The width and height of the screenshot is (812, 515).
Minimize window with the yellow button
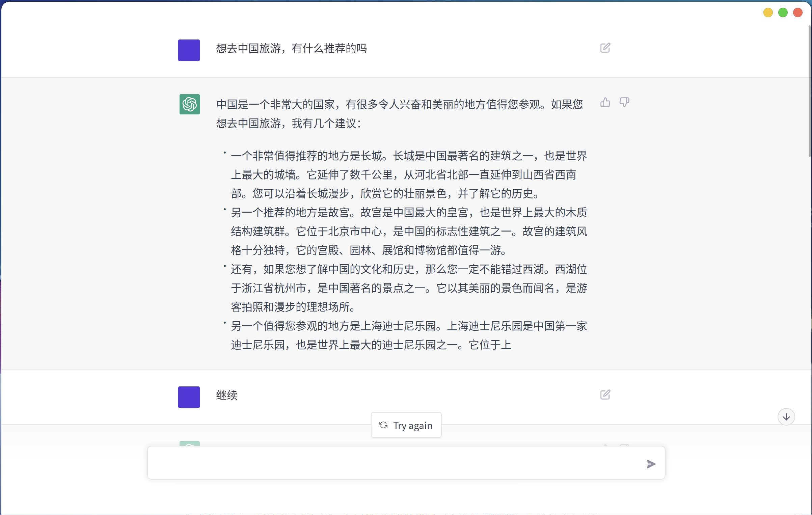coord(768,13)
